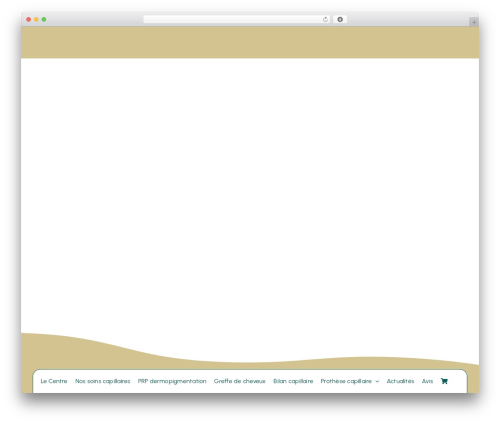Click the browser reload icon
Image resolution: width=500 pixels, height=423 pixels.
point(325,20)
